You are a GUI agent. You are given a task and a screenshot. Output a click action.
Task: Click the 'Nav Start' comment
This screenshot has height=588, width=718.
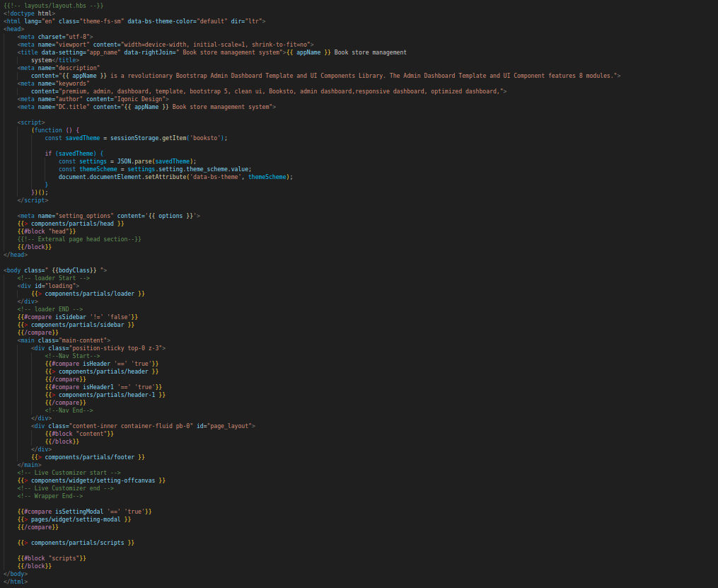click(72, 356)
